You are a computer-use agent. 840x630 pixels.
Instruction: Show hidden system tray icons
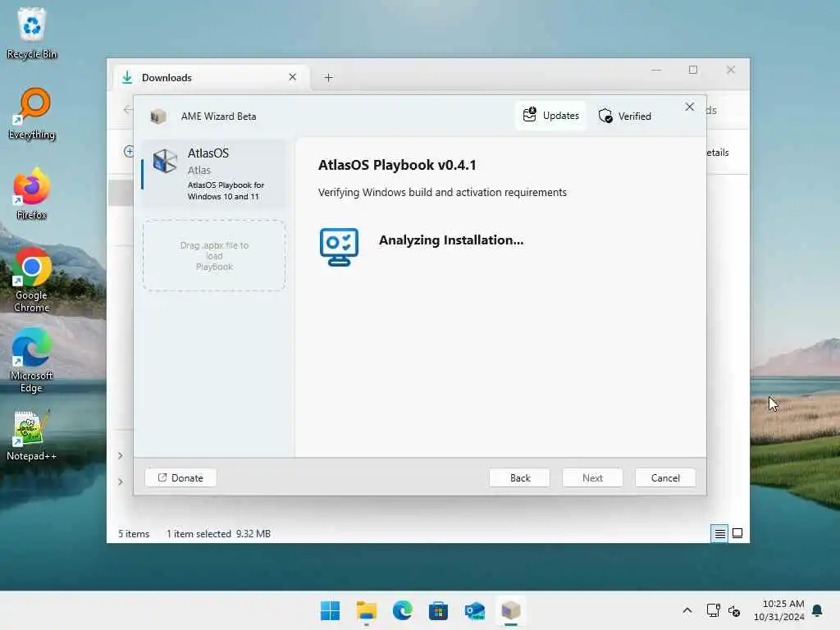pyautogui.click(x=687, y=610)
